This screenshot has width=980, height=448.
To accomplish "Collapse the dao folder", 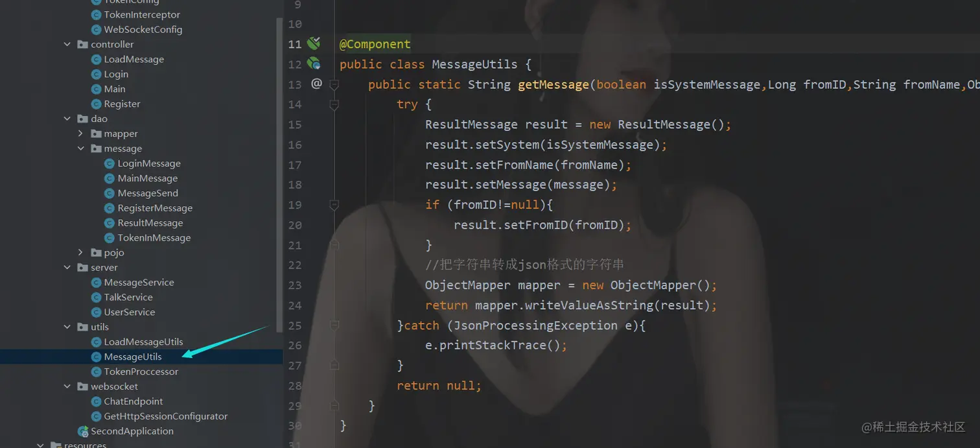I will pyautogui.click(x=67, y=119).
